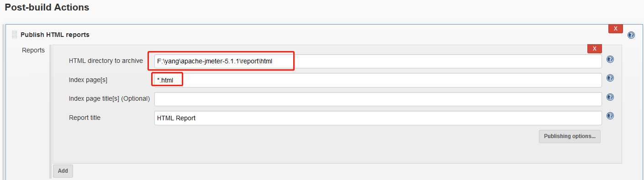Select the Index page title[s] (Optional) label
This screenshot has height=180, width=644.
[x=109, y=98]
